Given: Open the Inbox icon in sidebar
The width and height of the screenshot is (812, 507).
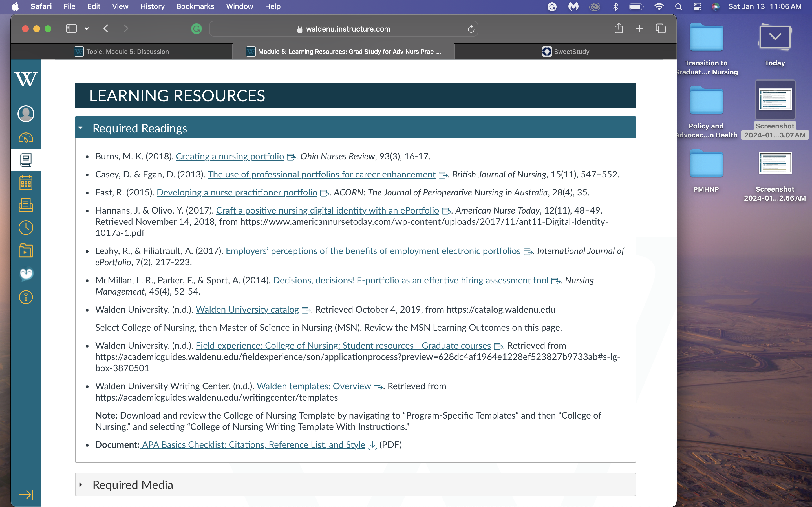Looking at the screenshot, I should [26, 205].
